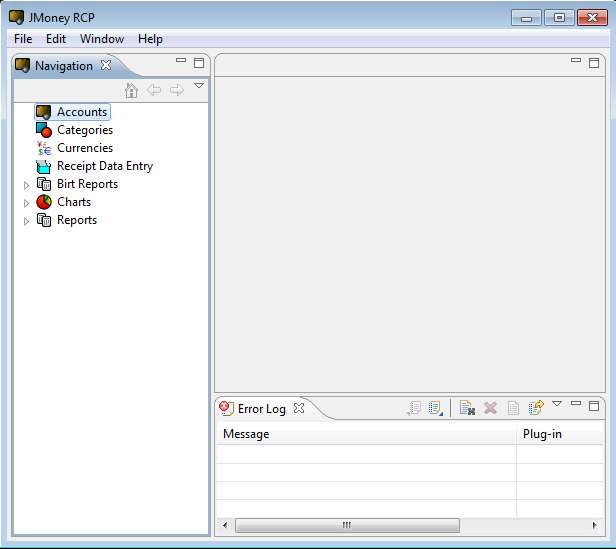Viewport: 616px width, 549px height.
Task: Open the File menu
Action: [x=23, y=39]
